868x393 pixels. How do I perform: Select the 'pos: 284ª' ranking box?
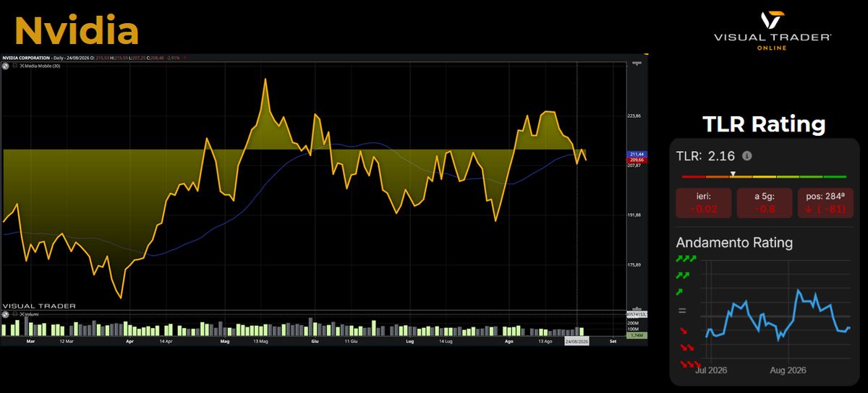point(824,203)
